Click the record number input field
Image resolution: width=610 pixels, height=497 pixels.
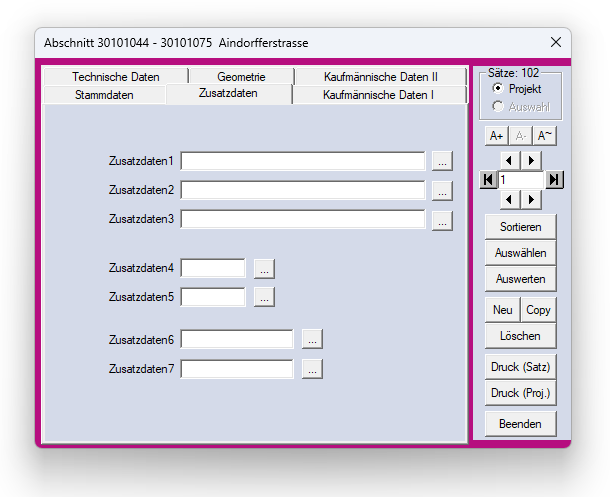(521, 180)
